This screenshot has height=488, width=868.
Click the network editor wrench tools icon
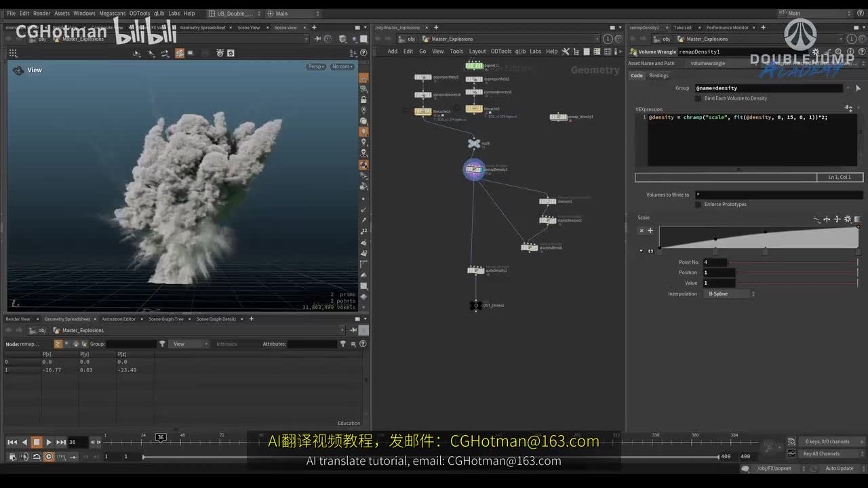[566, 52]
